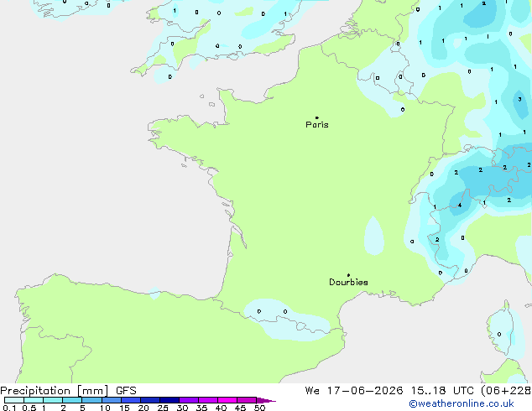Click the '10' legend scale label
This screenshot has height=411, width=532.
coord(105,408)
